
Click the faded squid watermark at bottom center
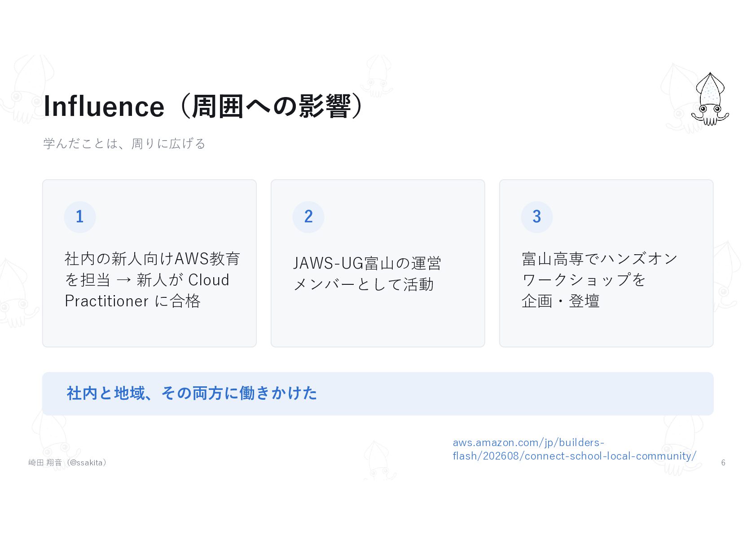click(378, 460)
